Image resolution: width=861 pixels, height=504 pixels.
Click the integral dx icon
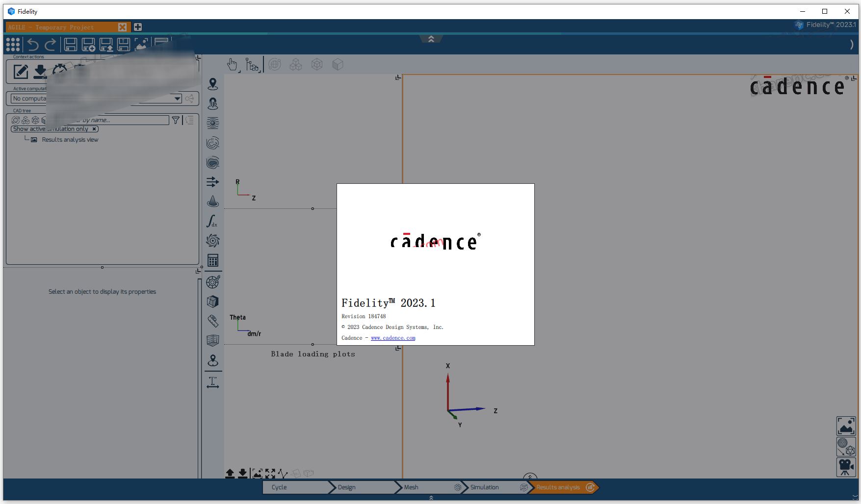point(212,221)
